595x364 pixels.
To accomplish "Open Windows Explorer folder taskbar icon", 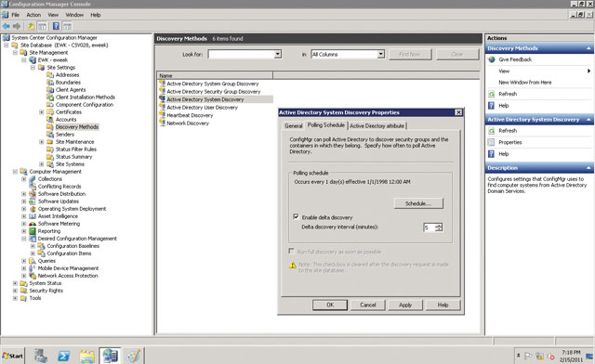I will (x=86, y=356).
